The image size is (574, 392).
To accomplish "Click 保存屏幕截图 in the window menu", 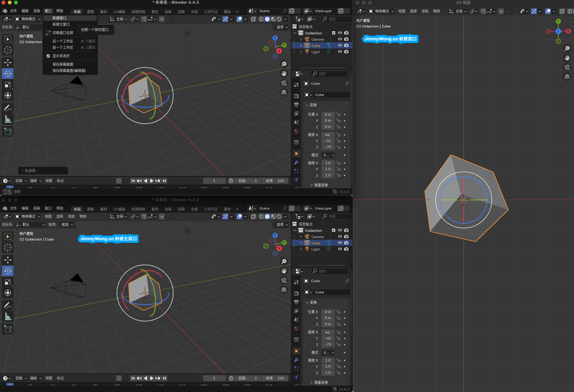I will (x=63, y=64).
